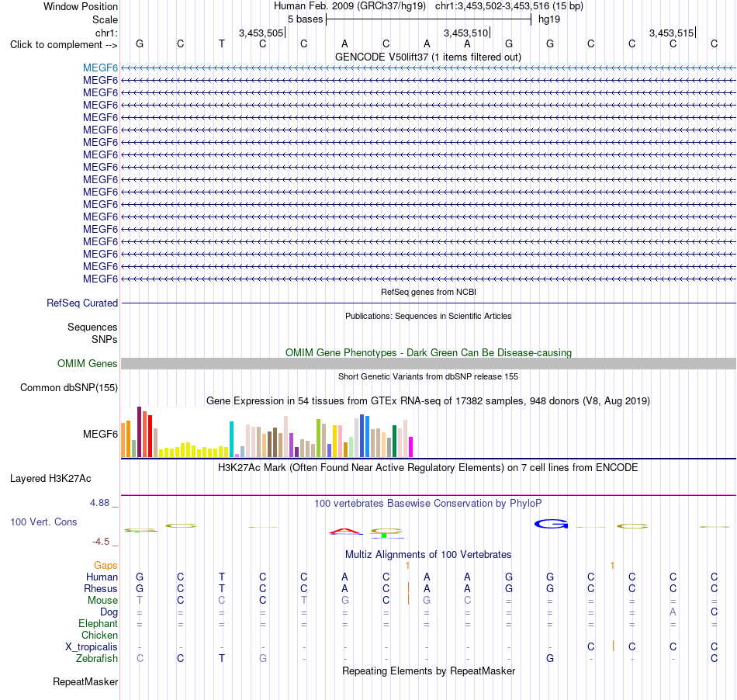Open 'Repeating Elements by RepeatMasker' track title
This screenshot has height=700, width=737.
428,671
